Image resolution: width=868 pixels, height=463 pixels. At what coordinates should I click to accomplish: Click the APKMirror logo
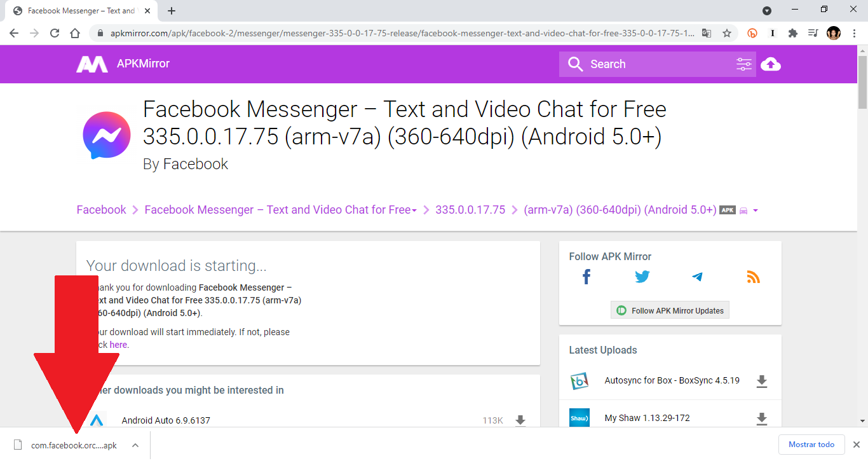tap(92, 64)
